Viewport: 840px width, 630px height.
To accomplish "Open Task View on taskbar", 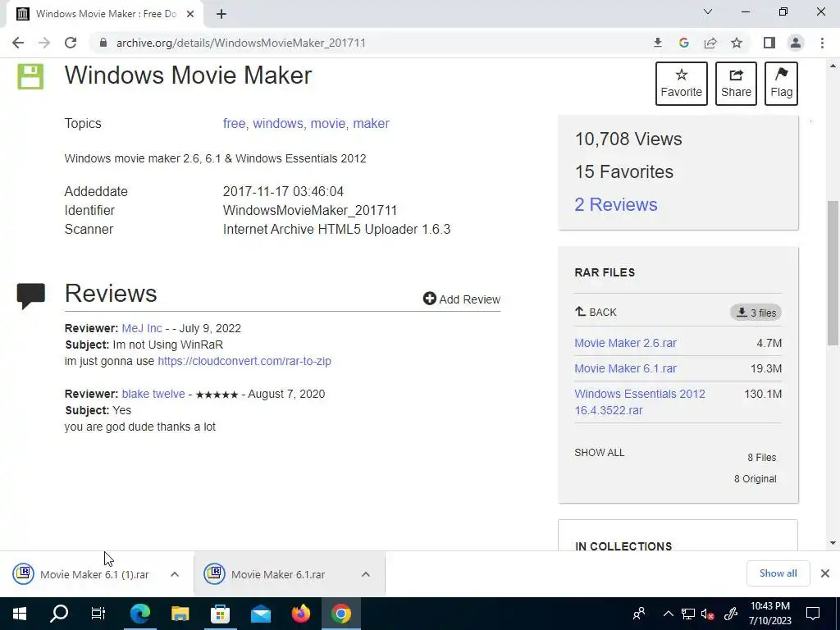I will pos(98,614).
